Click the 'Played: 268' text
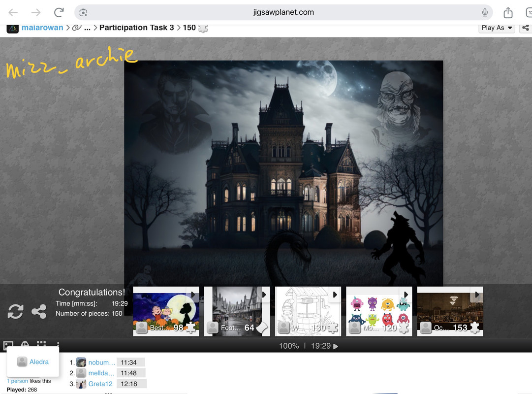This screenshot has height=394, width=532. [22, 390]
